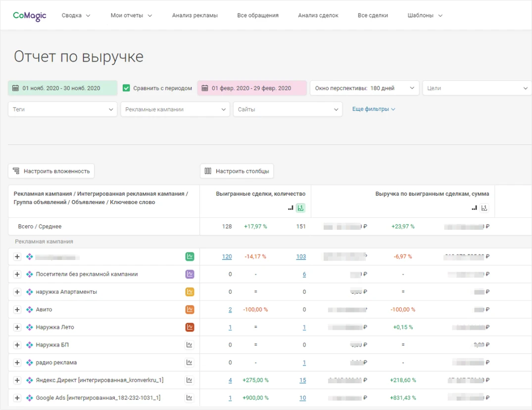This screenshot has width=532, height=410.
Task: Click Настроить столбцы button
Action: (237, 171)
